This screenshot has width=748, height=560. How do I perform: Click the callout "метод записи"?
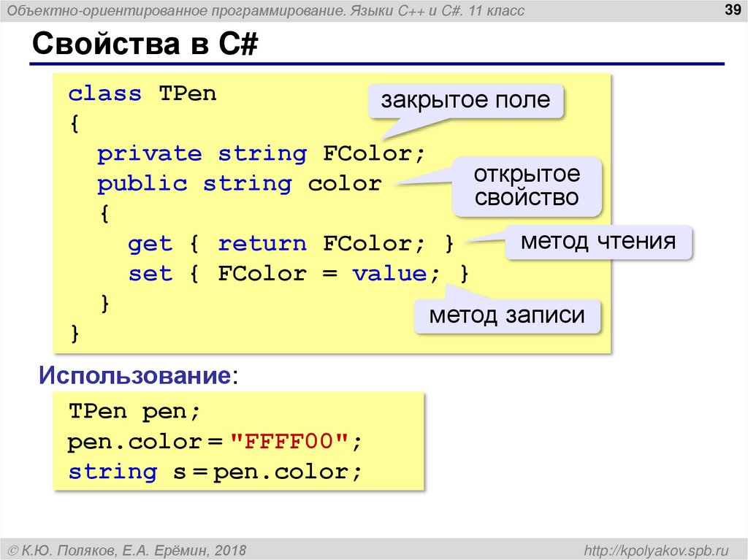click(x=507, y=315)
